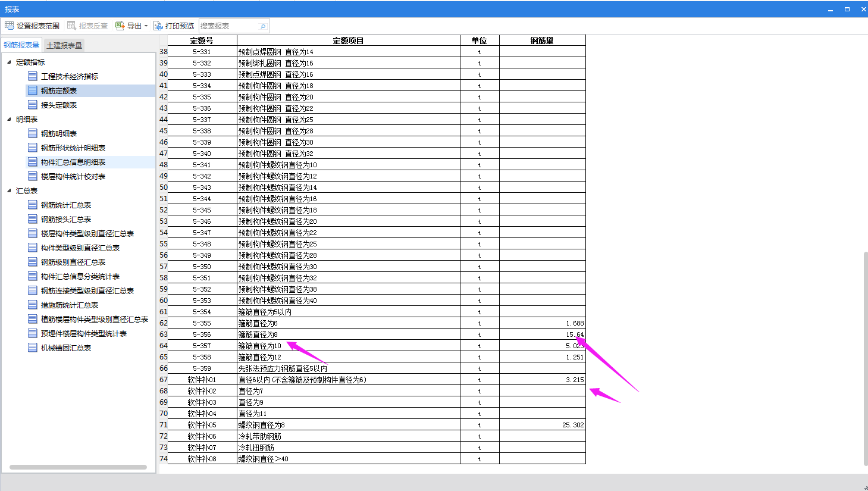Select the 软件补01 cell
868x491 pixels.
pos(202,380)
